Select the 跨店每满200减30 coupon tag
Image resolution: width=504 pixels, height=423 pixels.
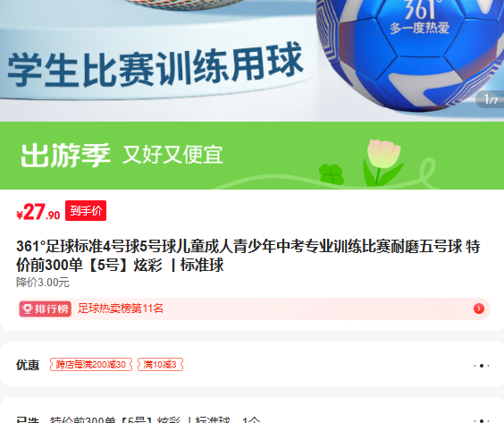[91, 365]
